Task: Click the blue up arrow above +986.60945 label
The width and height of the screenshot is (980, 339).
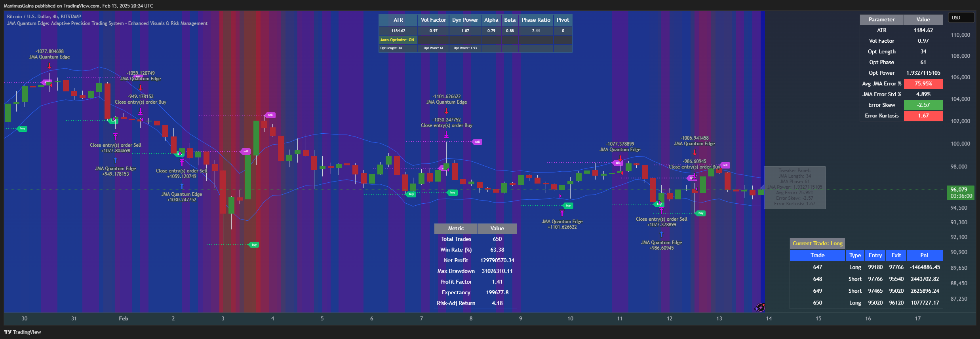Action: (x=661, y=234)
